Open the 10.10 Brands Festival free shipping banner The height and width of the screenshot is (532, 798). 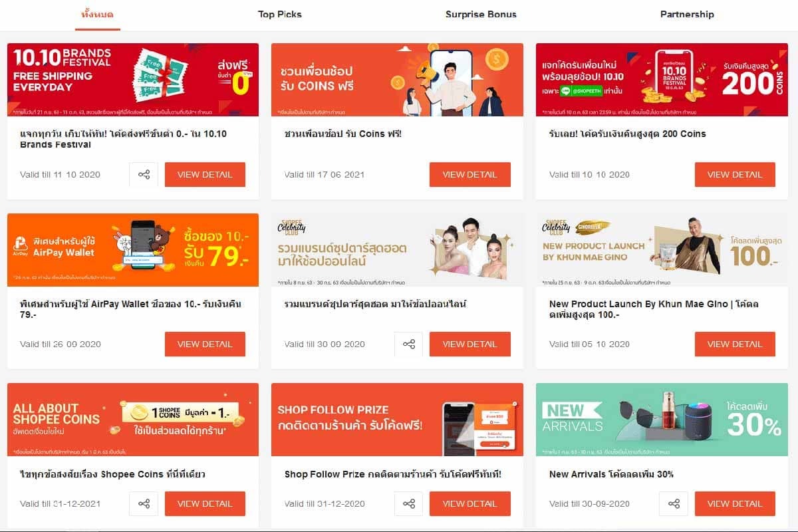133,80
